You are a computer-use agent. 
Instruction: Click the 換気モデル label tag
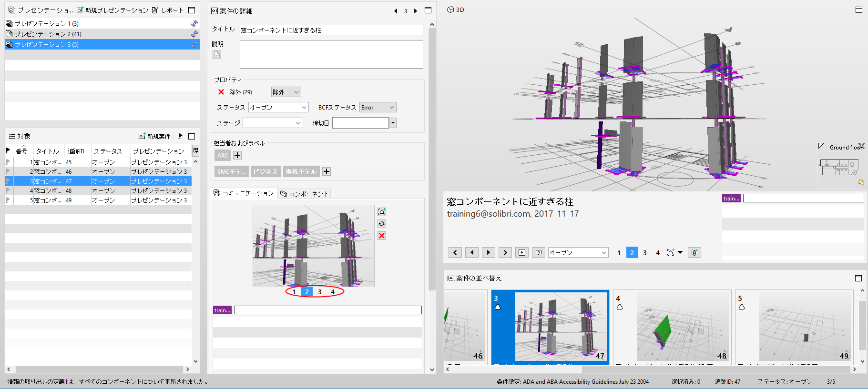click(301, 171)
